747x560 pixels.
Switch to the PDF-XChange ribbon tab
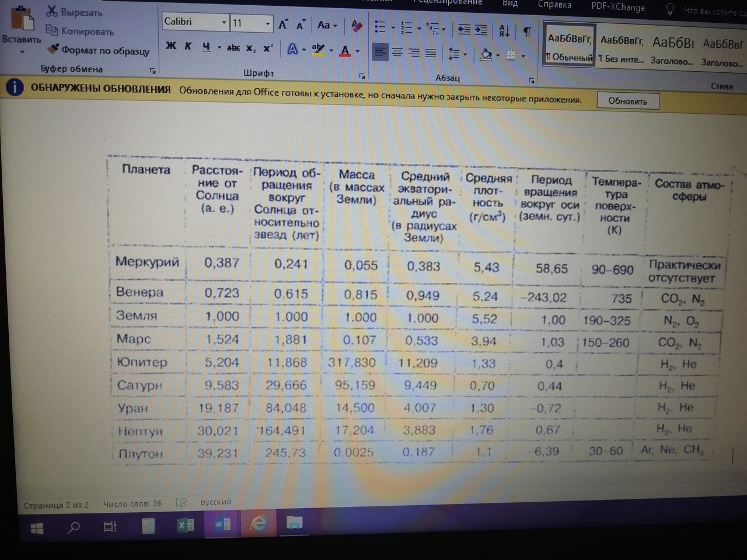618,7
